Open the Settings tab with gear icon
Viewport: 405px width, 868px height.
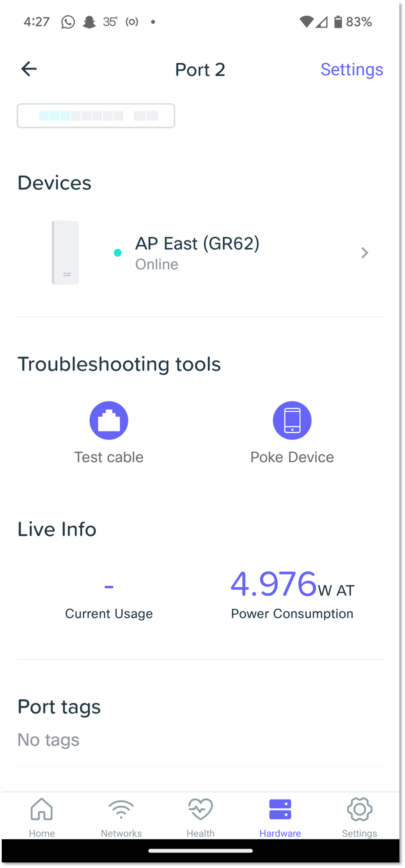[x=359, y=816]
